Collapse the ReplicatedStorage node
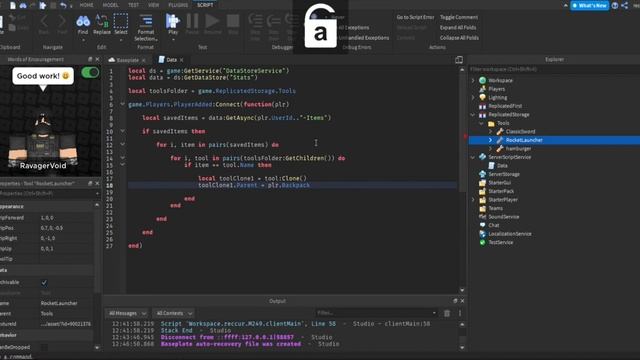The image size is (640, 360). click(473, 115)
